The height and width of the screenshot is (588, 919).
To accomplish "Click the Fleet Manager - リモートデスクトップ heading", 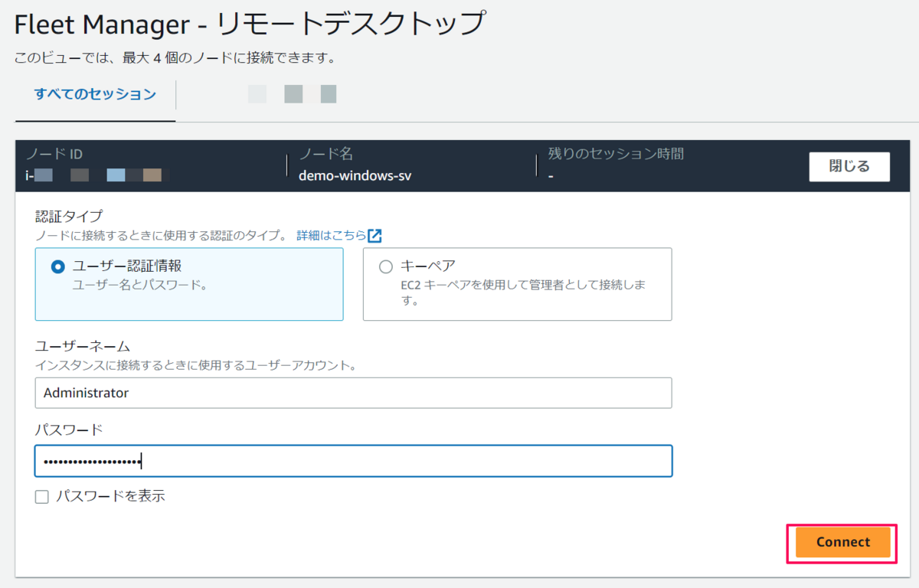I will (250, 24).
